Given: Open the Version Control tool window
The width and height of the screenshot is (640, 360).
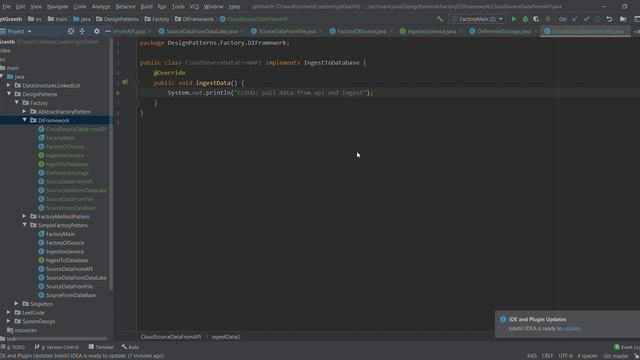Looking at the screenshot, I should (56, 347).
